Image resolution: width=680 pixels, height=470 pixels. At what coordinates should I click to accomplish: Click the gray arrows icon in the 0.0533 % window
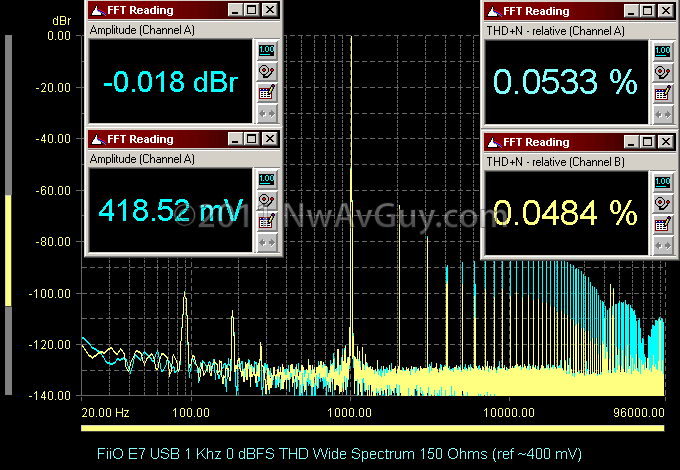click(x=663, y=115)
